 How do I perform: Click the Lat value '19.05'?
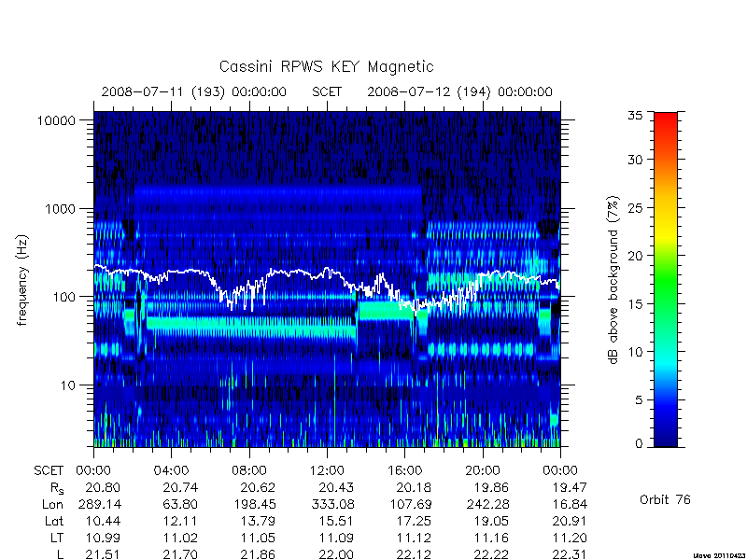(x=492, y=522)
